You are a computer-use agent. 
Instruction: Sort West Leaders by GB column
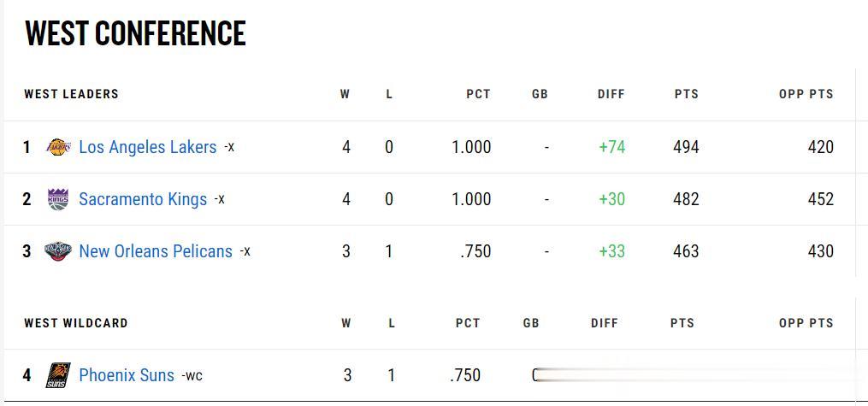click(540, 94)
